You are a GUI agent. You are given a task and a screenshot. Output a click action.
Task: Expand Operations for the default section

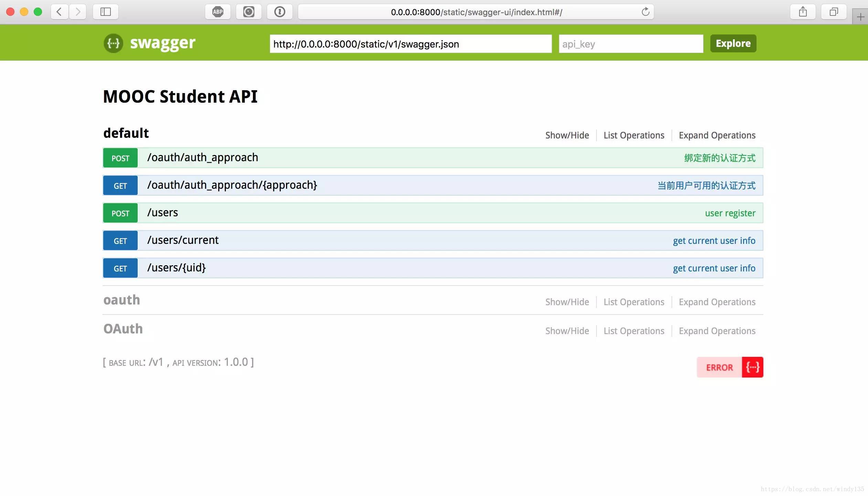click(717, 135)
